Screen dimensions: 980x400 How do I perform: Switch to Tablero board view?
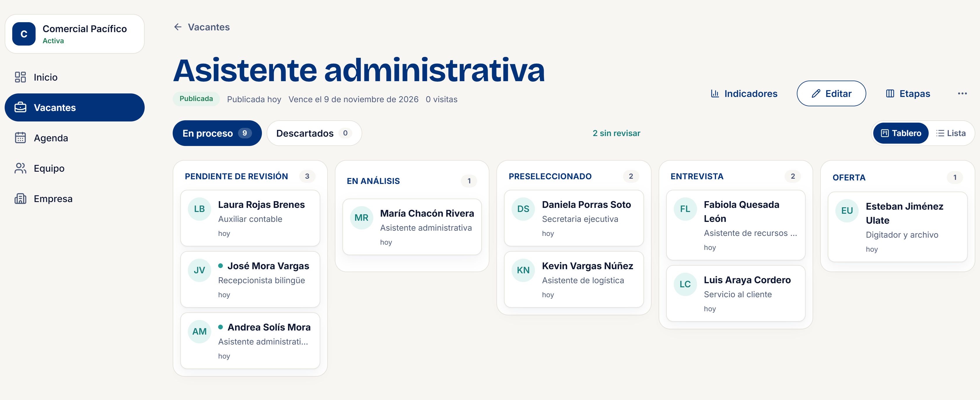(900, 133)
